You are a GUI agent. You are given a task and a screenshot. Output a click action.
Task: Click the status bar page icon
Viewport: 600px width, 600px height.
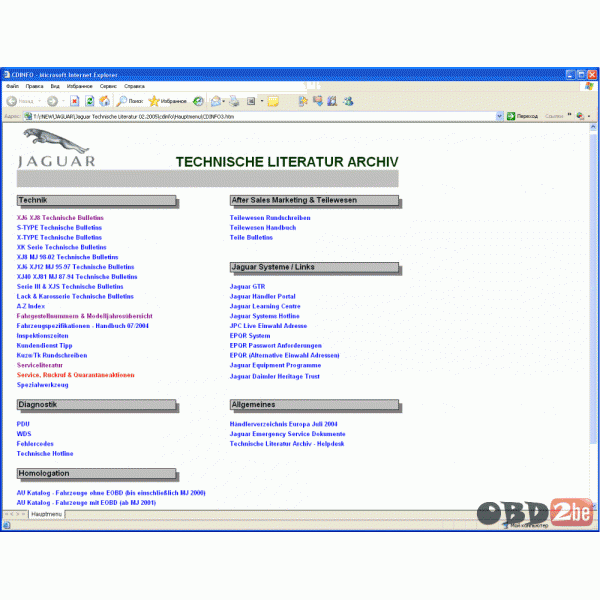click(x=7, y=525)
